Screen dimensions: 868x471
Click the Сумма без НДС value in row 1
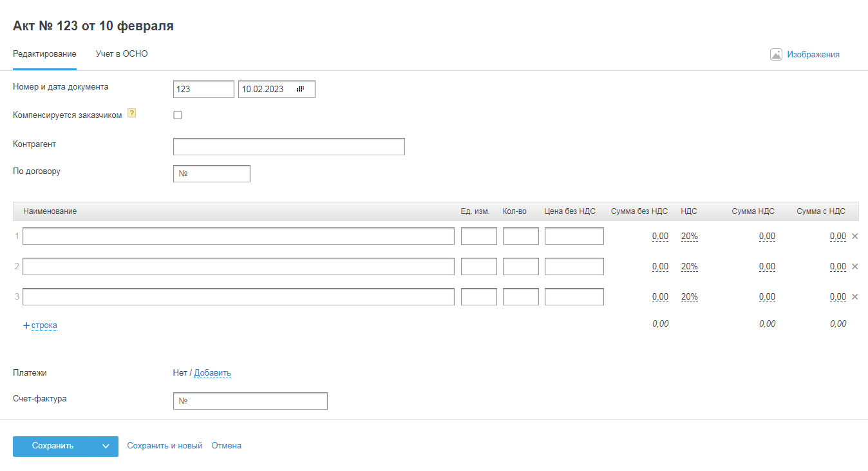(661, 236)
